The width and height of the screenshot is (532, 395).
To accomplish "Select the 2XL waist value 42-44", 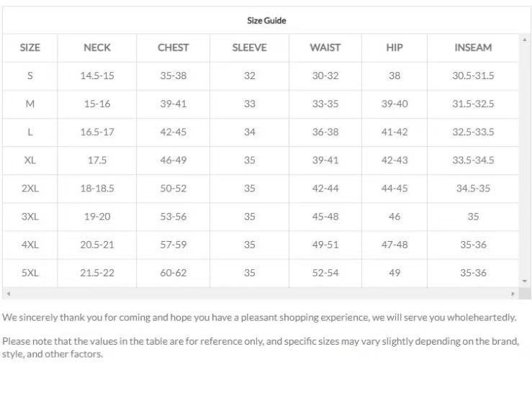I will click(325, 189).
